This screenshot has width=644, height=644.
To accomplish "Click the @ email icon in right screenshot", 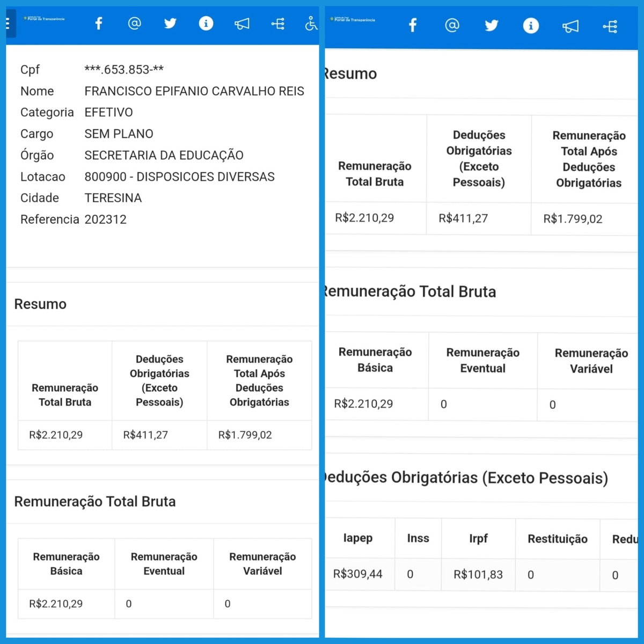I will (x=452, y=25).
